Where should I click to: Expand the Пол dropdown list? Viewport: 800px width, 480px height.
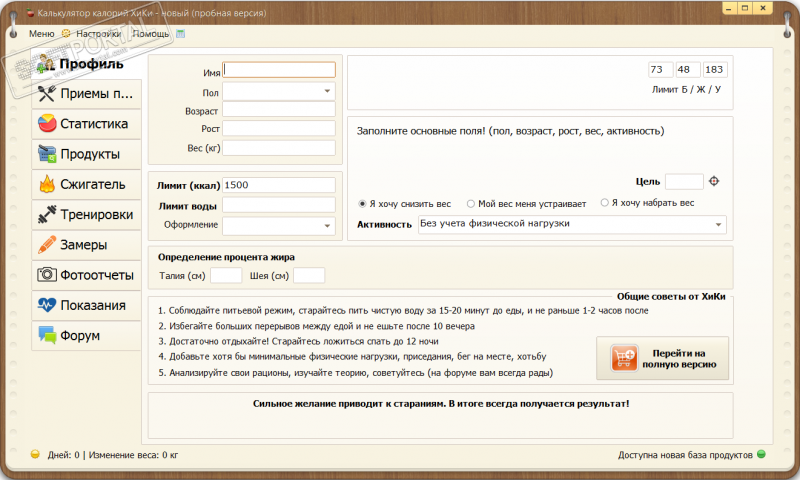tap(327, 91)
